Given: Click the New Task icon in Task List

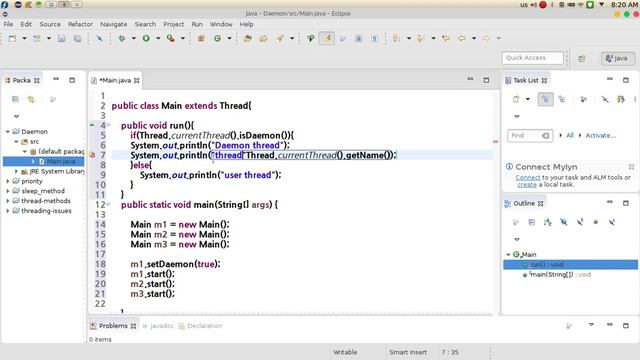Looking at the screenshot, I should click(x=516, y=99).
